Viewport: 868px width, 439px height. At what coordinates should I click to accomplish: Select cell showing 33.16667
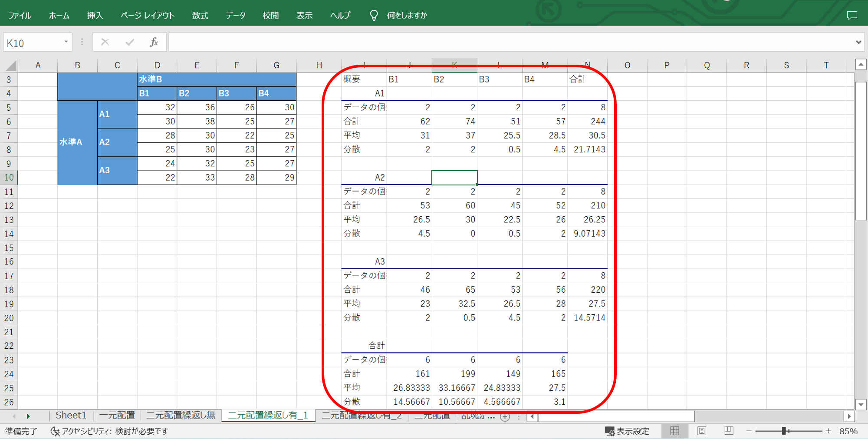454,387
